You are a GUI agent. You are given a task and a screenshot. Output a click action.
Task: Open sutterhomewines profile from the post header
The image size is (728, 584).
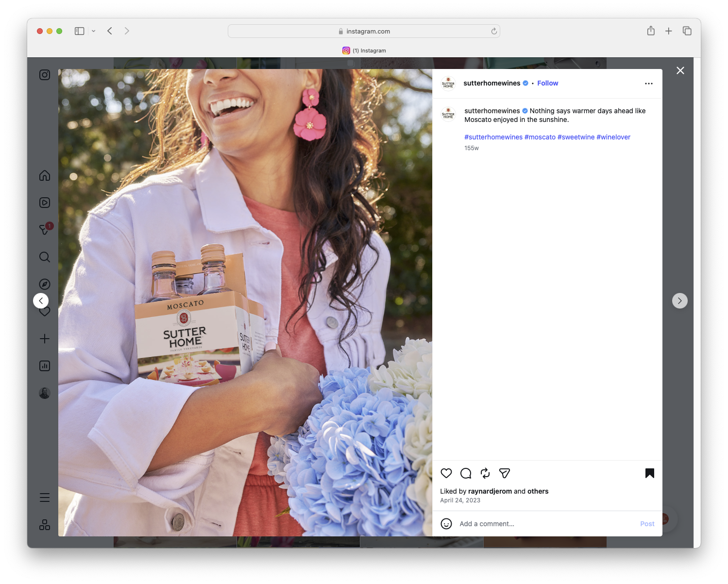click(x=492, y=83)
